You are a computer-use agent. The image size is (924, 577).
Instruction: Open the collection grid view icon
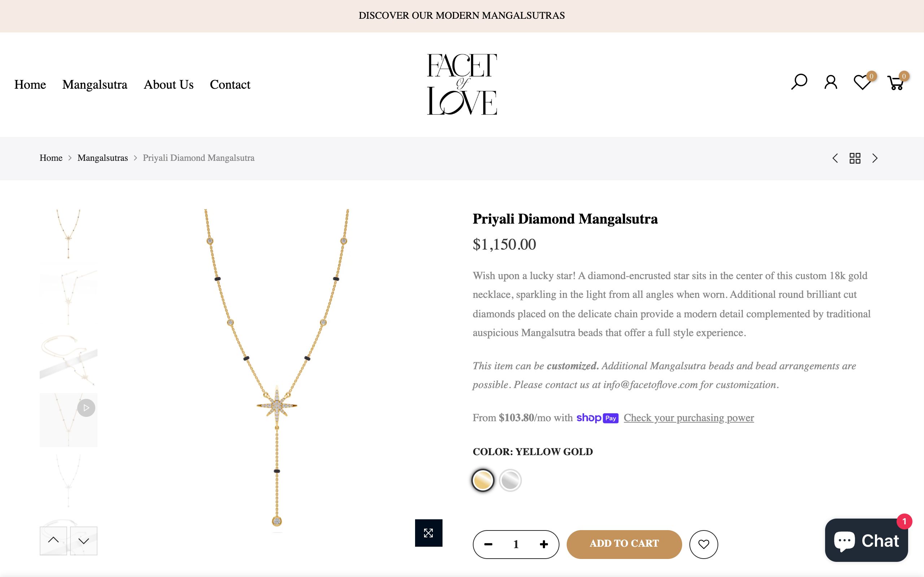coord(855,158)
